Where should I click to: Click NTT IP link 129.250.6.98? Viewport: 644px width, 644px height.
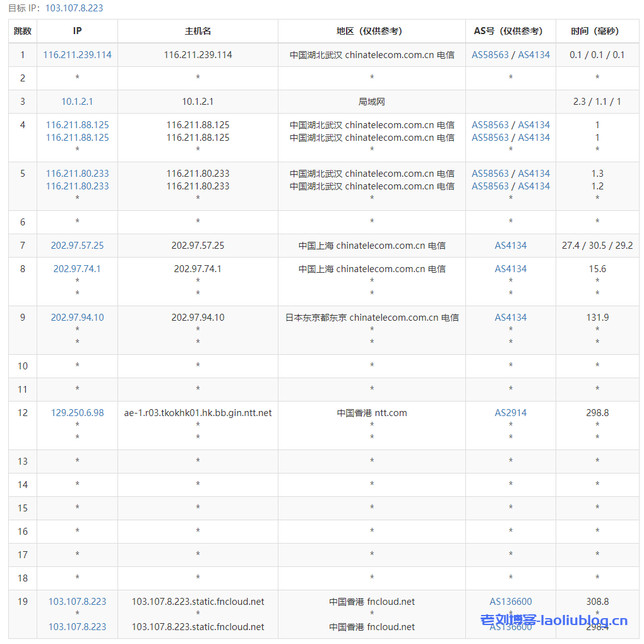(77, 413)
